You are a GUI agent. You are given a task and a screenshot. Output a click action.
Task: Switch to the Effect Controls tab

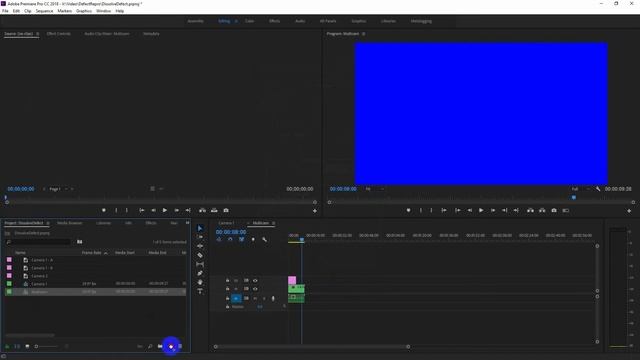tap(59, 34)
